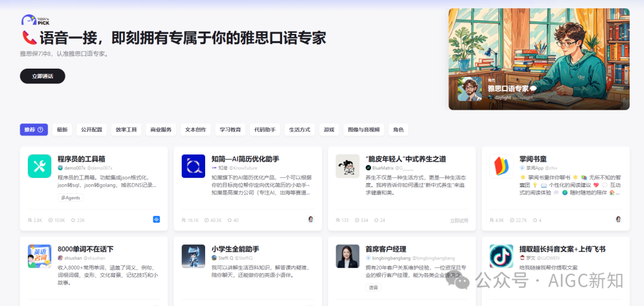Click the 语音 tag on 首席客户经理 card
The image size is (644, 306).
pyautogui.click(x=373, y=288)
